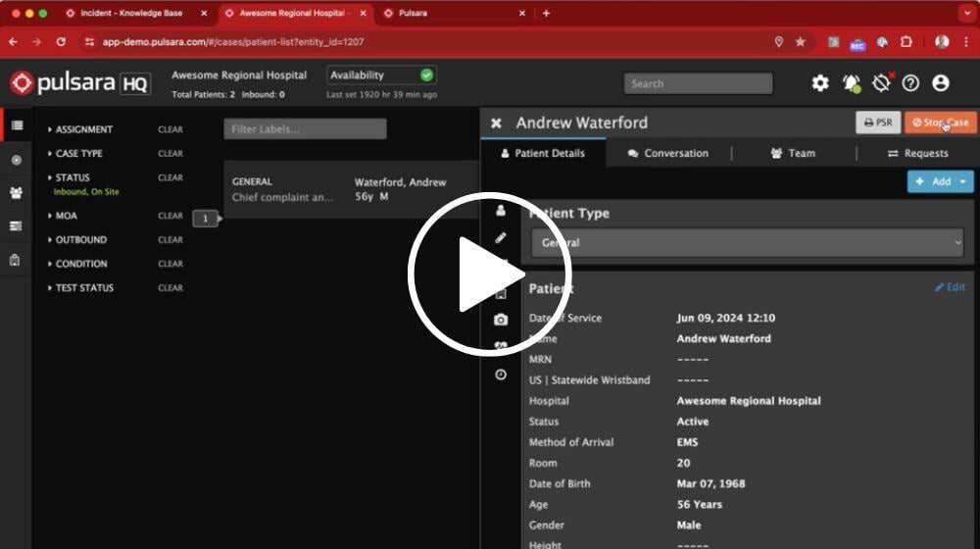Image resolution: width=980 pixels, height=549 pixels.
Task: Bookmark this page with star icon
Action: [x=800, y=42]
